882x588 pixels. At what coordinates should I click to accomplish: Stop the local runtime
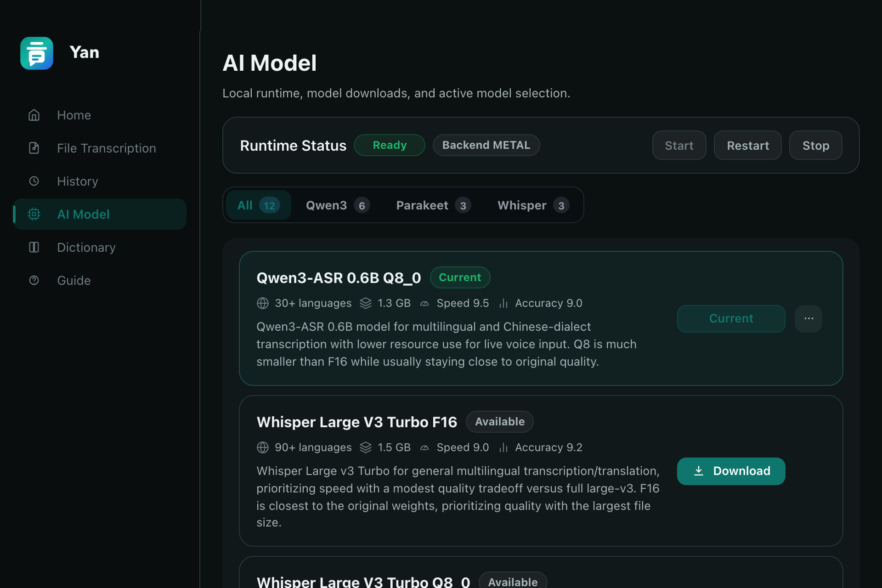(816, 145)
